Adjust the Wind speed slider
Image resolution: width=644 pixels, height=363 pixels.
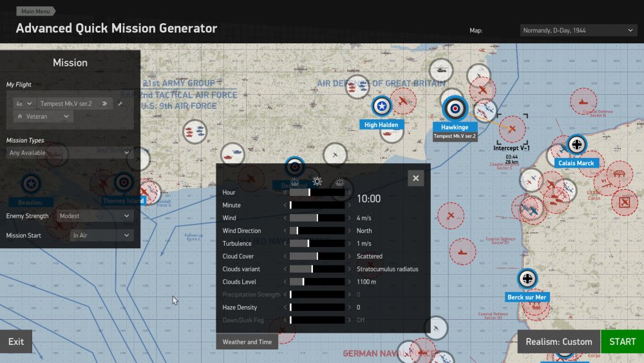click(x=317, y=218)
